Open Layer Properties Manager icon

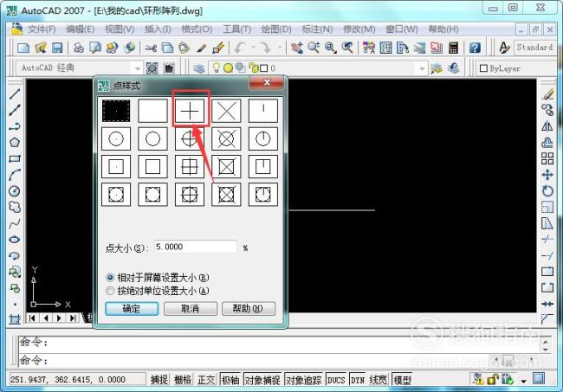pos(199,67)
